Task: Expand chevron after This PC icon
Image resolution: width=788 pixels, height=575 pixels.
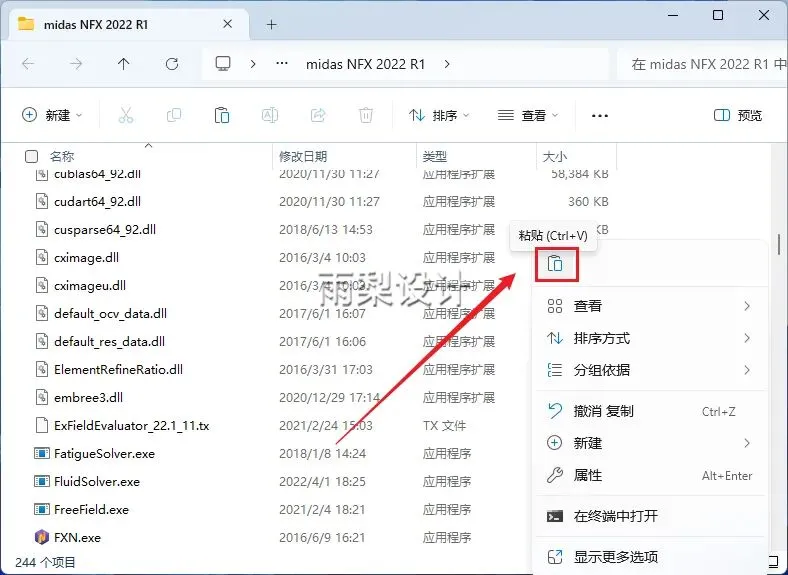Action: [x=253, y=64]
